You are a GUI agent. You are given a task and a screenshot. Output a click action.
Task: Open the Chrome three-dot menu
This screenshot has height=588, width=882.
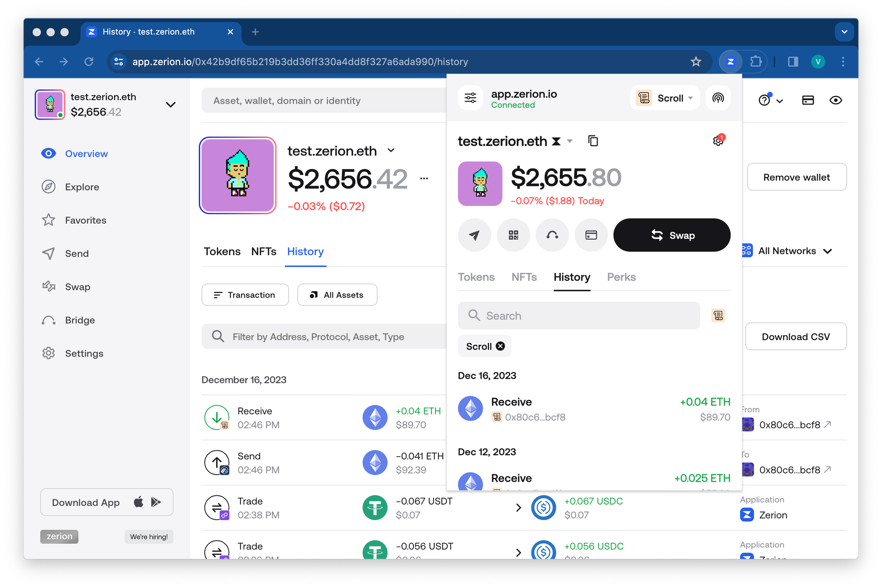click(x=843, y=62)
